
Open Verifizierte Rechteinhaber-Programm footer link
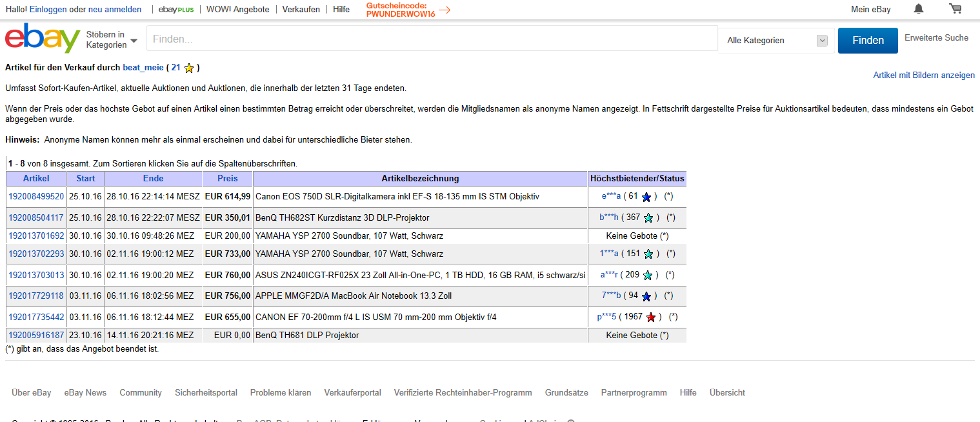[463, 392]
